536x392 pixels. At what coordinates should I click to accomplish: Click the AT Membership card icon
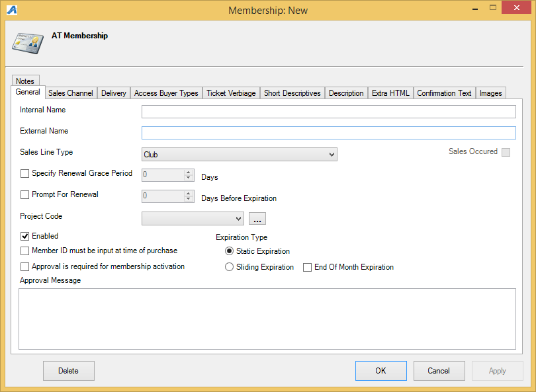pyautogui.click(x=28, y=43)
